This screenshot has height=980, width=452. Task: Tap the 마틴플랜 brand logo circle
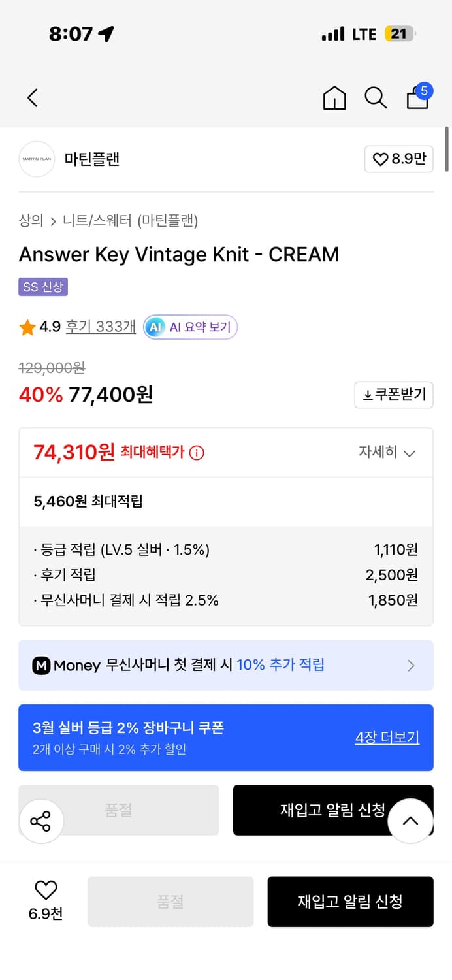click(x=37, y=159)
